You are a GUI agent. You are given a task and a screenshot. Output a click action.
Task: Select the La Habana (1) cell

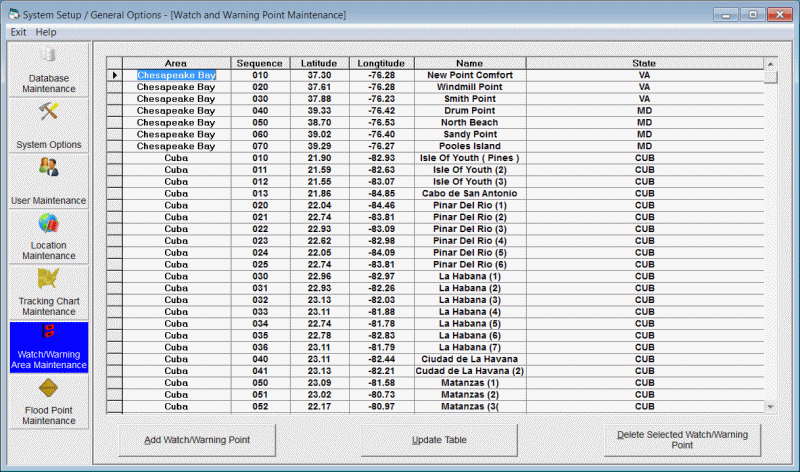point(470,276)
